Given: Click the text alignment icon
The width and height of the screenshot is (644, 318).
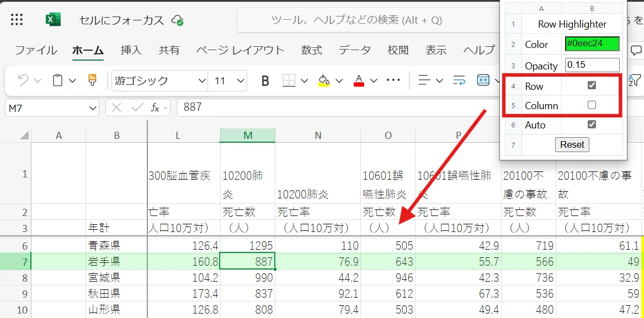Looking at the screenshot, I should 424,80.
